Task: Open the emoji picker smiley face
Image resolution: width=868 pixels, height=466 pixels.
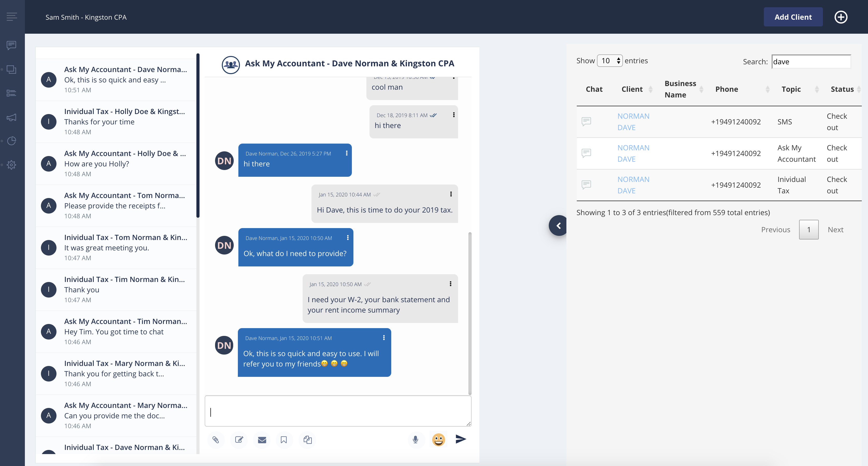Action: pyautogui.click(x=438, y=439)
